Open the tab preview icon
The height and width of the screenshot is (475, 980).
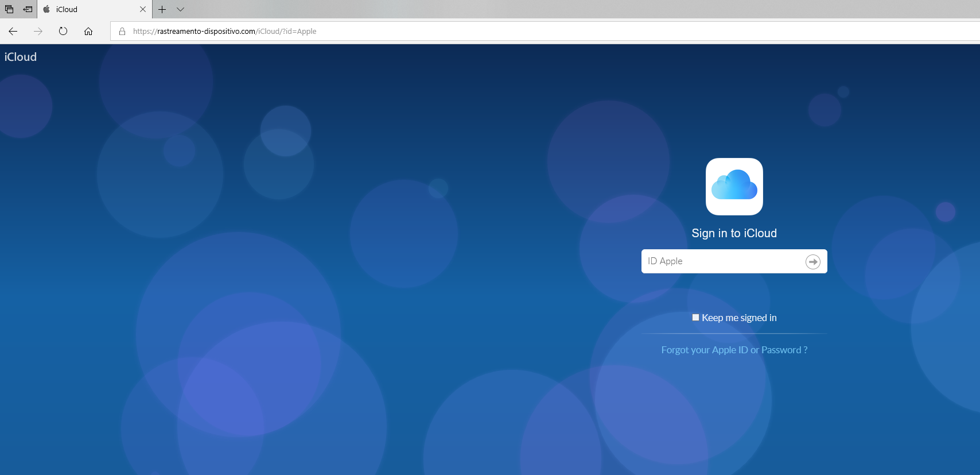pyautogui.click(x=9, y=9)
